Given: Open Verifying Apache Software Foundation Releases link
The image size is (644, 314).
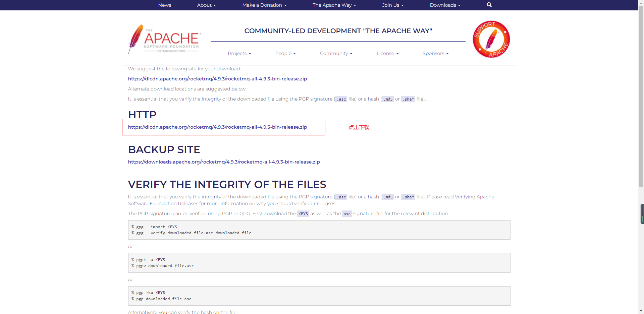Looking at the screenshot, I should pyautogui.click(x=474, y=197).
